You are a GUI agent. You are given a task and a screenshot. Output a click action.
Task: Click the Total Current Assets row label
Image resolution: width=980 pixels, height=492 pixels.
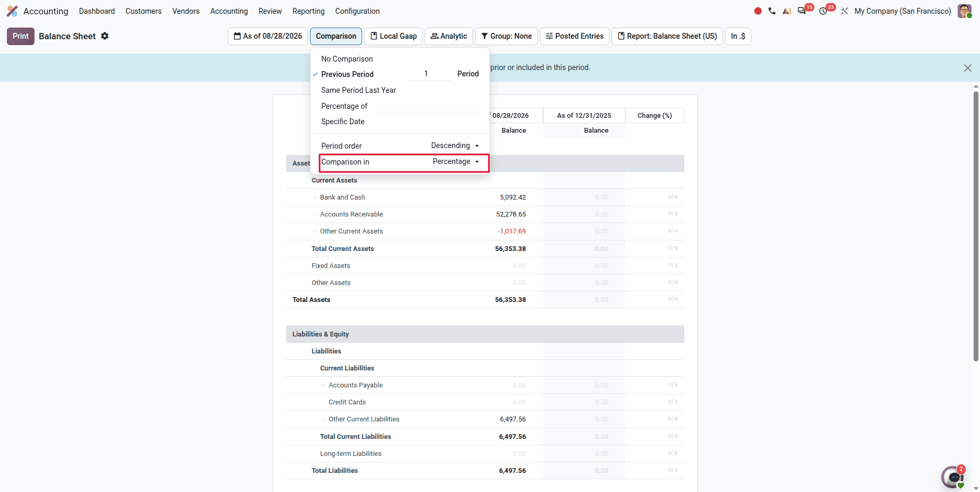pos(342,249)
